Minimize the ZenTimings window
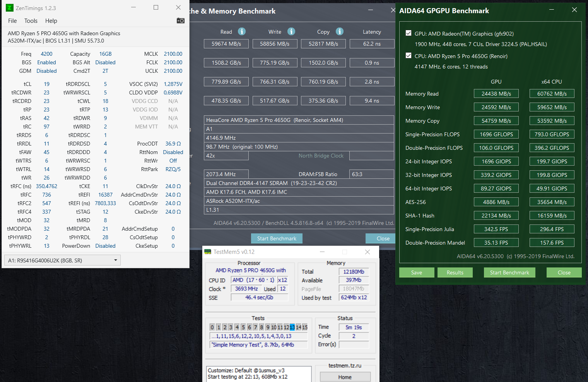 click(133, 7)
